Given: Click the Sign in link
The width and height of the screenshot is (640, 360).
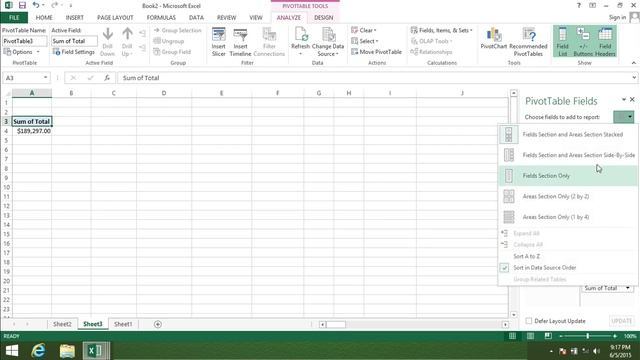Looking at the screenshot, I should tap(617, 17).
